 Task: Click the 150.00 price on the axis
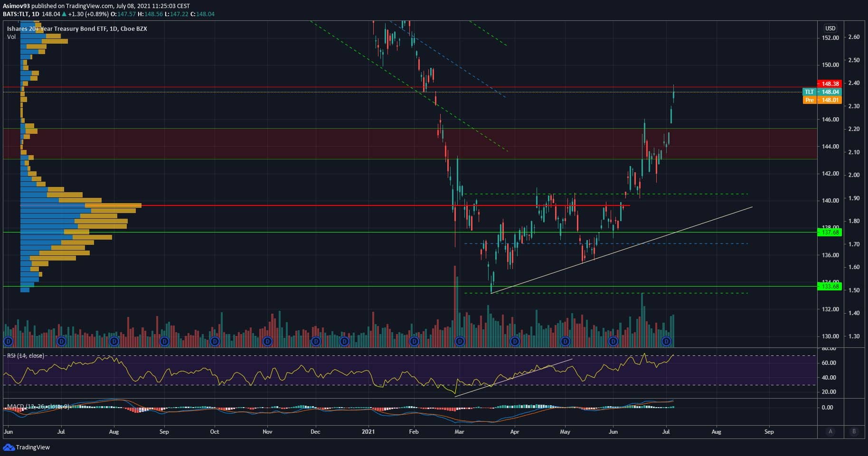point(830,65)
